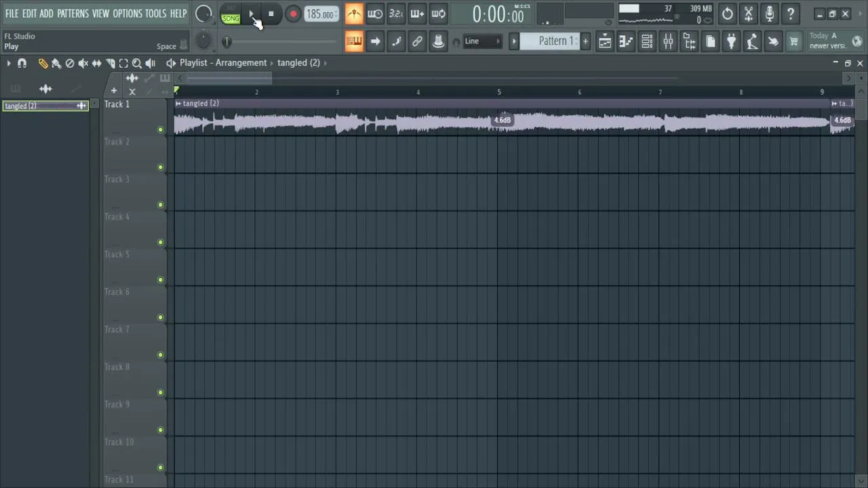Open the plugin picker plug icon
This screenshot has height=488, width=868.
(731, 42)
